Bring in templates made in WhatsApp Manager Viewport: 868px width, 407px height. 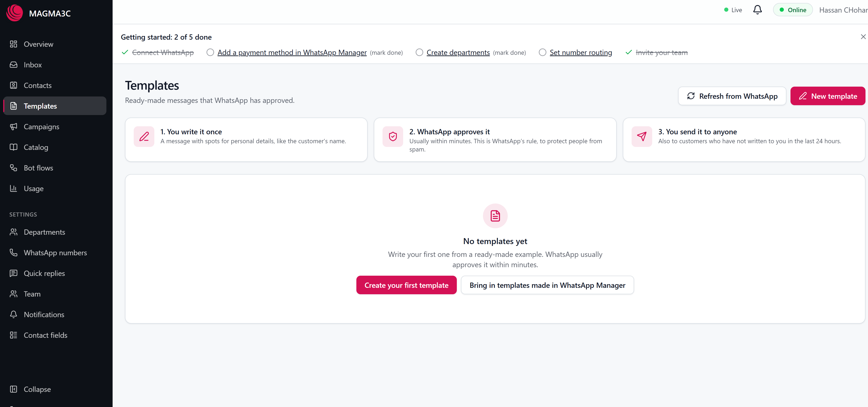click(x=547, y=285)
